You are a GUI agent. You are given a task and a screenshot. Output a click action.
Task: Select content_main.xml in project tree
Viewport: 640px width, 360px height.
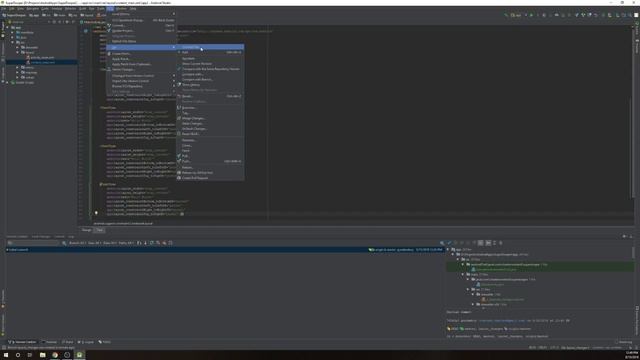coord(42,62)
